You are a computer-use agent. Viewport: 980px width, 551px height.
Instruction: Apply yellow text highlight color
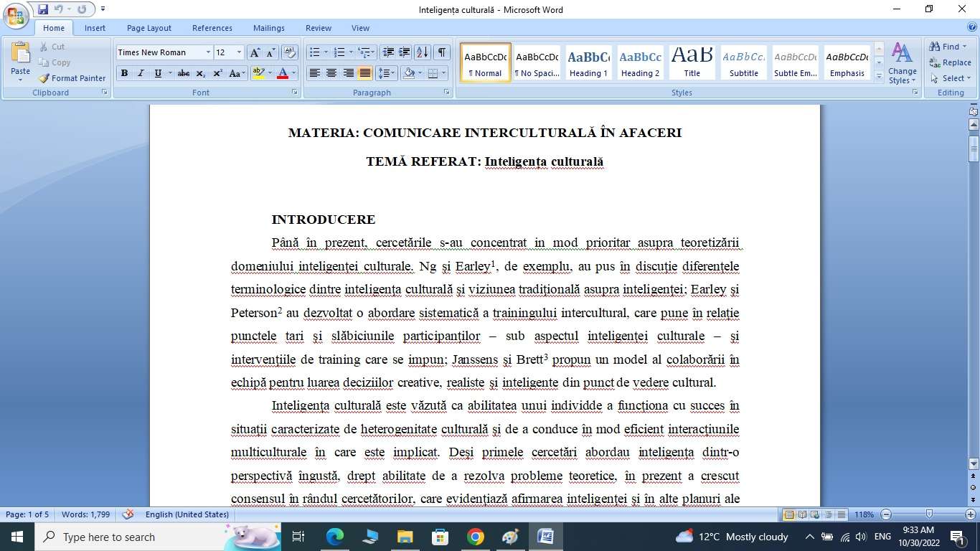(258, 73)
